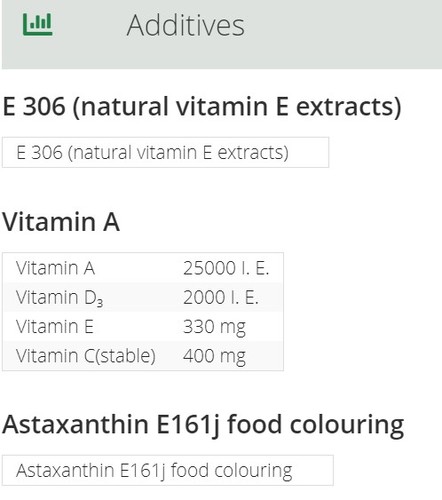Select the Vitamin E table row
The image size is (442, 500).
pos(143,327)
